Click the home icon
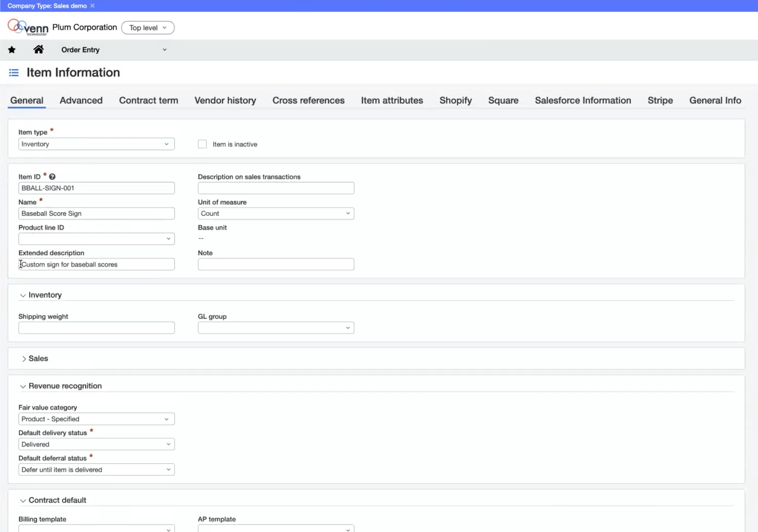This screenshot has height=532, width=758. coord(38,49)
